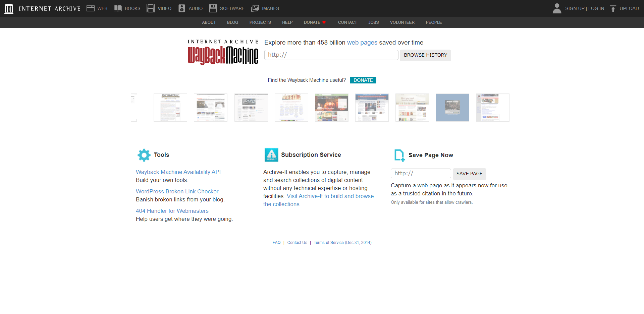Click the Internet Archive pillar logo icon

click(9, 8)
